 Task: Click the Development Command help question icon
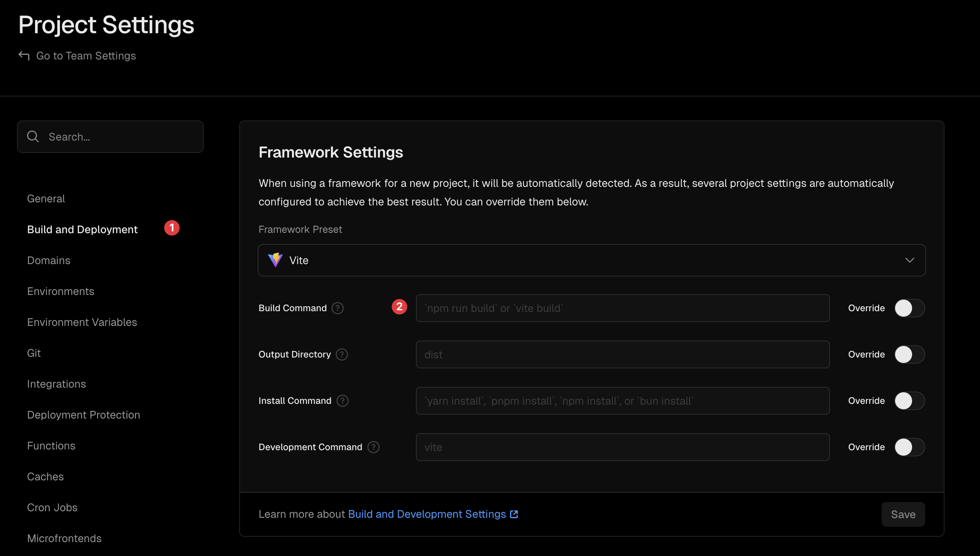373,447
